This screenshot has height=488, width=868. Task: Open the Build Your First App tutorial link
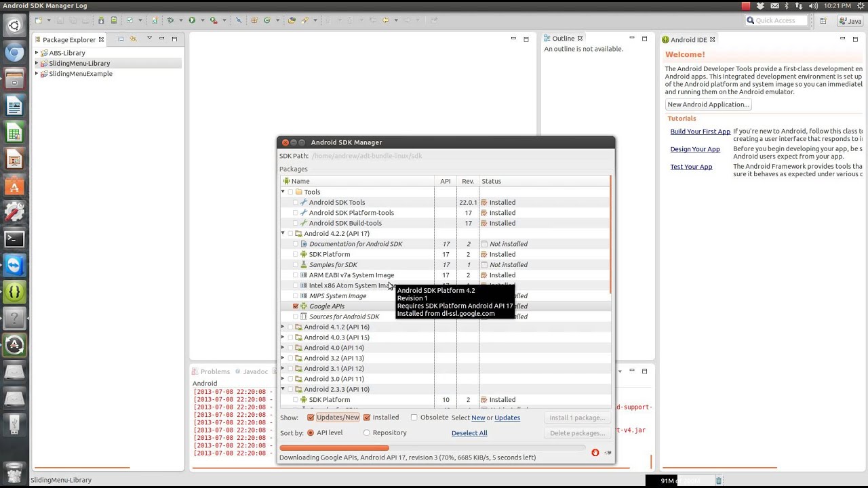pyautogui.click(x=700, y=131)
